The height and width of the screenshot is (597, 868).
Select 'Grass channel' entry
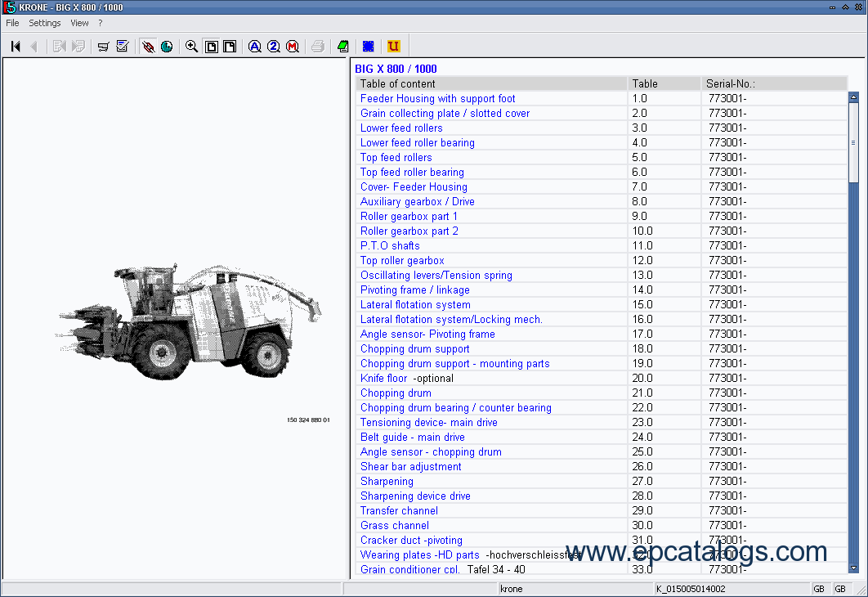(x=395, y=526)
